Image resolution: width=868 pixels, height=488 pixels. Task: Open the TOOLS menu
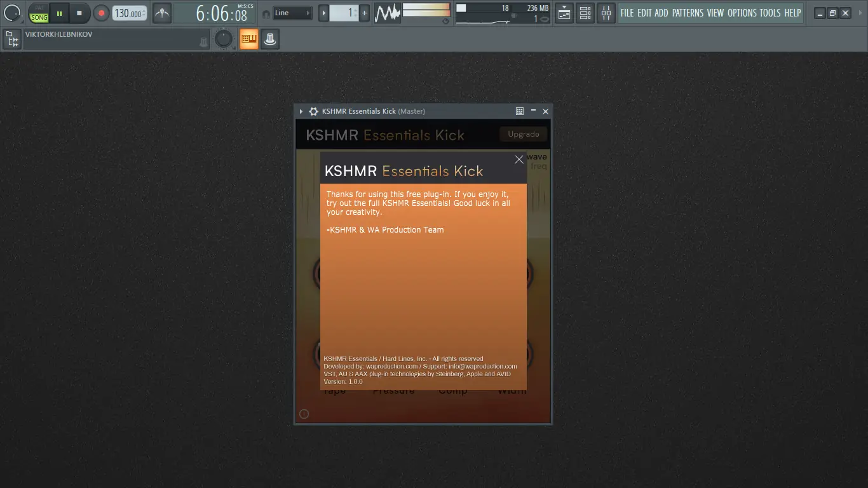pos(770,13)
